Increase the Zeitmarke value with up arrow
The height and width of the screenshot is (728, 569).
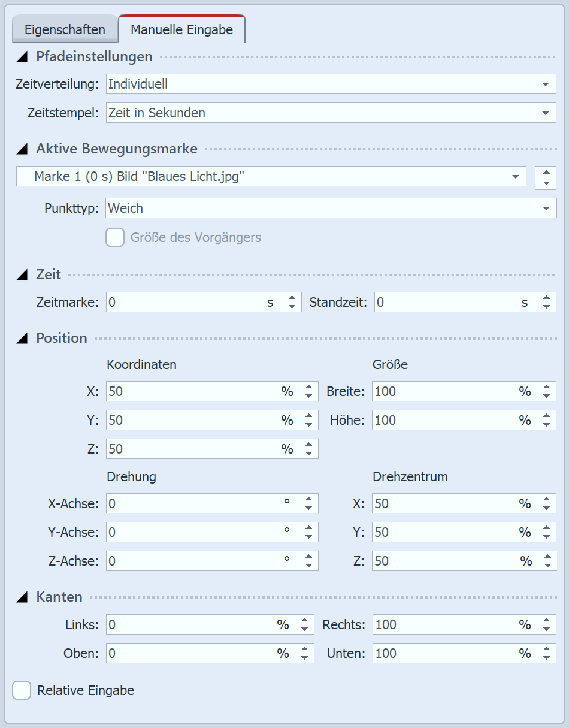[x=292, y=298]
